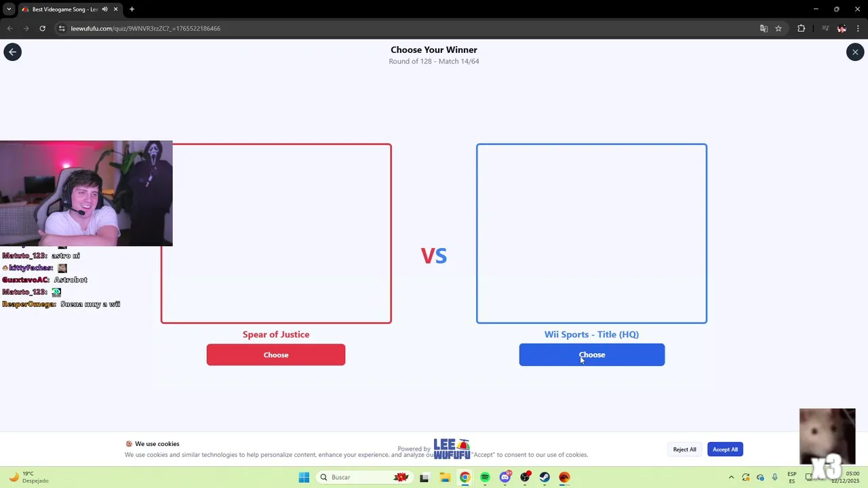Accept all cookies
The image size is (868, 488).
point(725,449)
